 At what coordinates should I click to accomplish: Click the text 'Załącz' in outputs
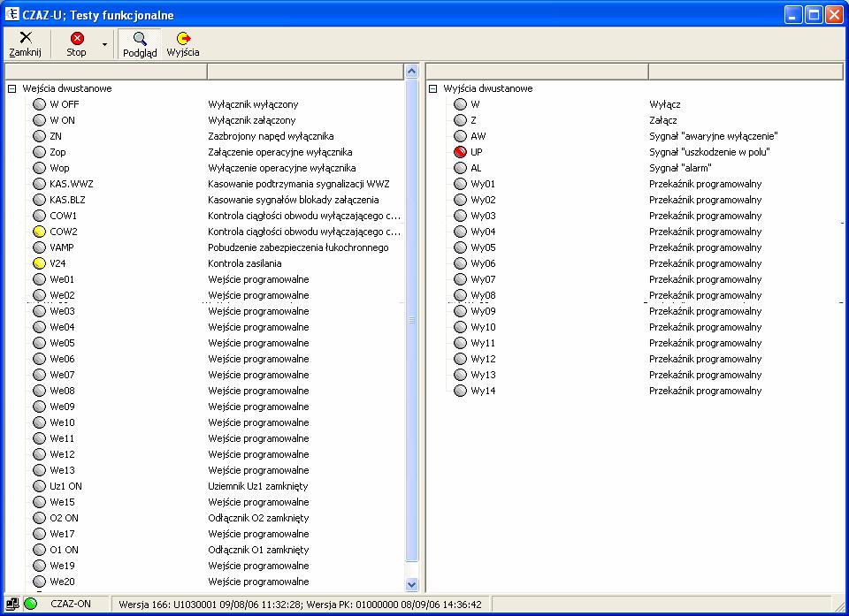[x=662, y=120]
